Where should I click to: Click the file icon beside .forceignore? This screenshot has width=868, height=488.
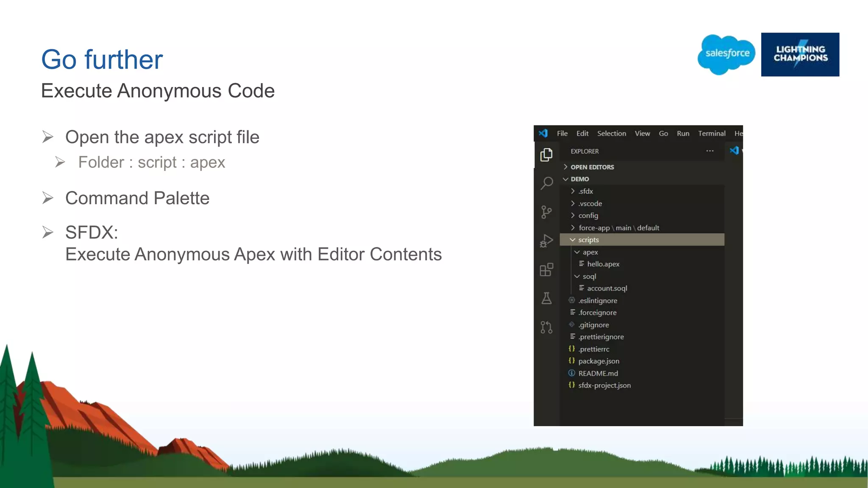tap(573, 312)
